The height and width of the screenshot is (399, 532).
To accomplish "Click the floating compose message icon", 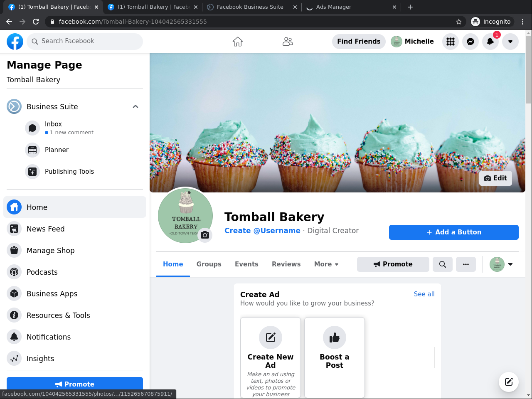I will tap(509, 382).
